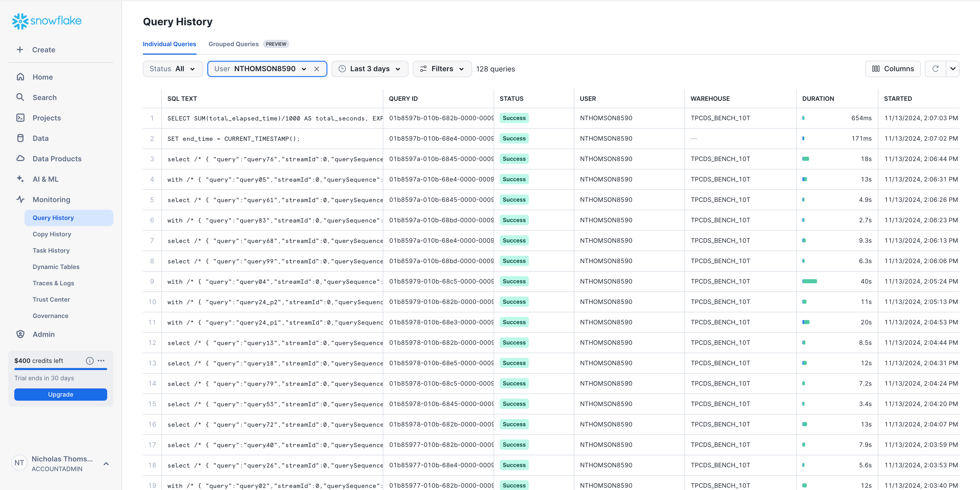This screenshot has width=980, height=490.
Task: Open the Status All dropdown
Action: coord(172,69)
